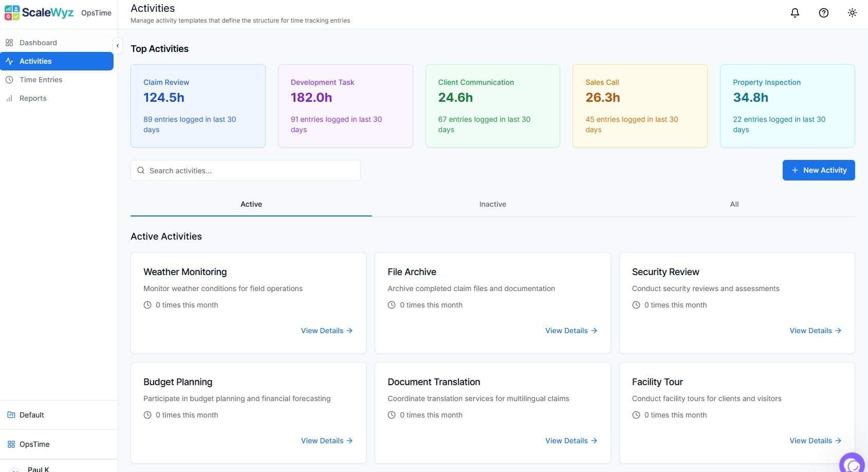Open the help question mark icon
This screenshot has width=868, height=472.
823,13
